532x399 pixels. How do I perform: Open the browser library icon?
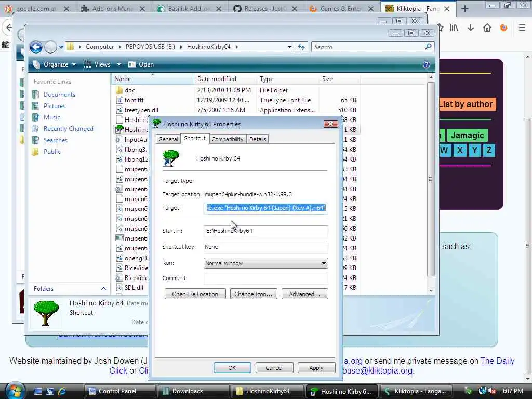tap(454, 28)
